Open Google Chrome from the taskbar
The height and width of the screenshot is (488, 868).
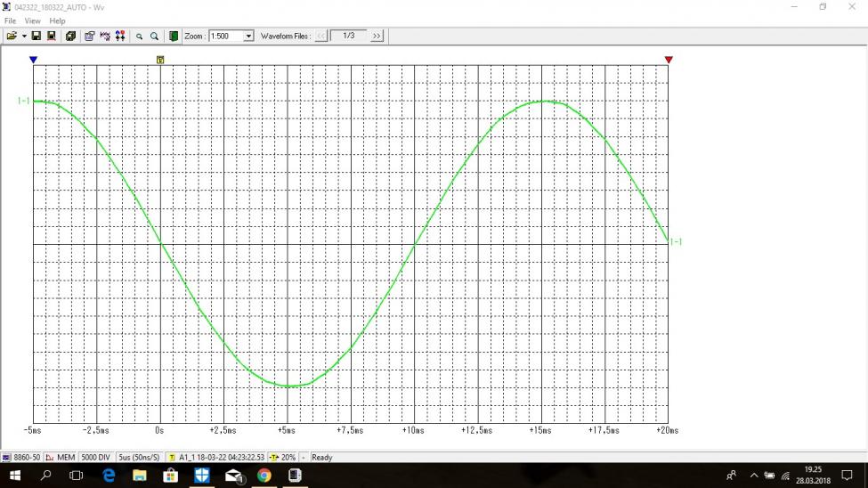[x=264, y=476]
